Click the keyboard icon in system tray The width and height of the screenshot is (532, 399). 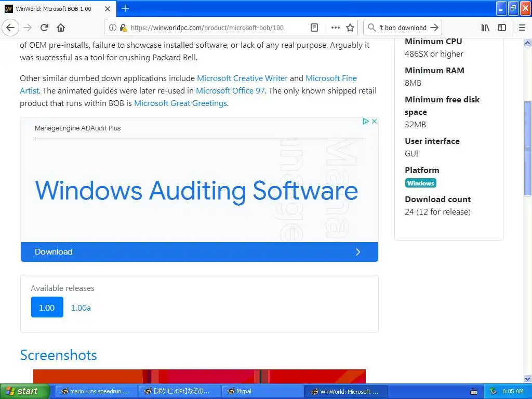[474, 392]
